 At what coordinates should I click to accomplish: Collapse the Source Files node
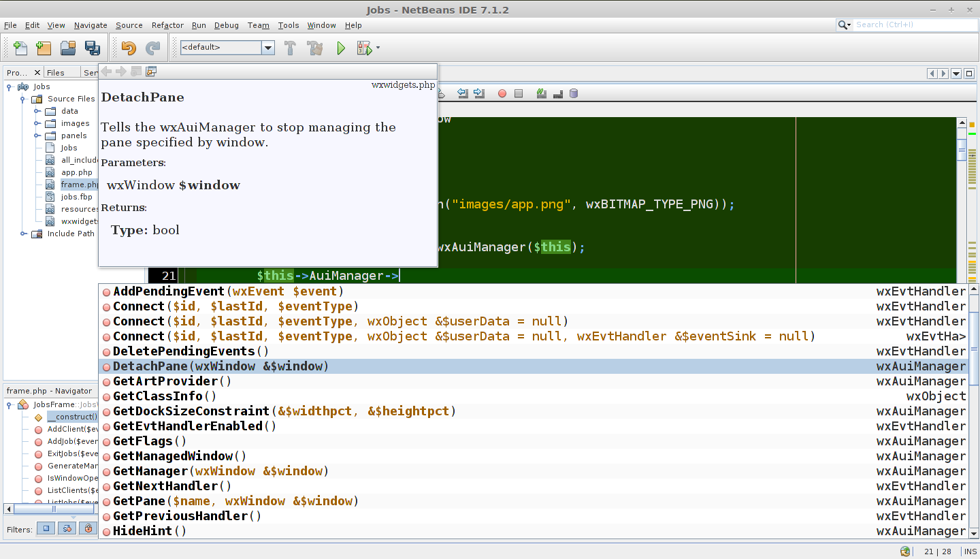23,99
